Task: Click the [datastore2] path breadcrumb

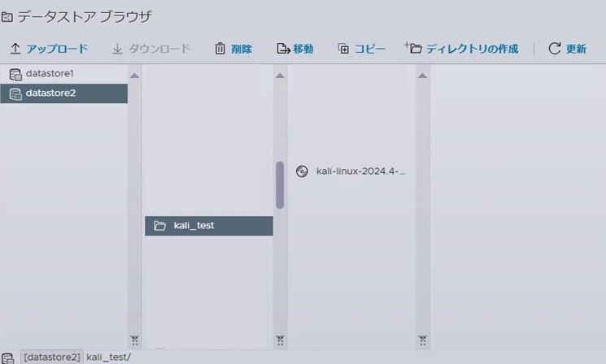Action: click(52, 357)
